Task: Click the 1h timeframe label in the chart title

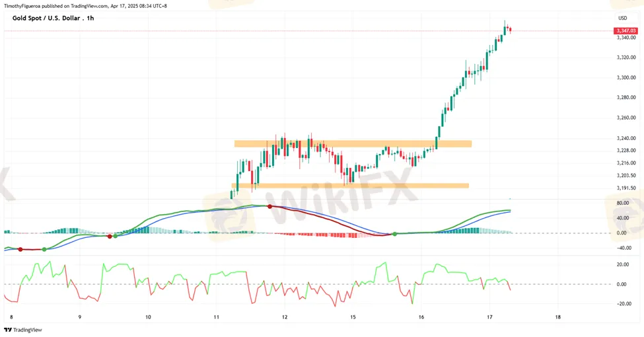Action: (90, 18)
